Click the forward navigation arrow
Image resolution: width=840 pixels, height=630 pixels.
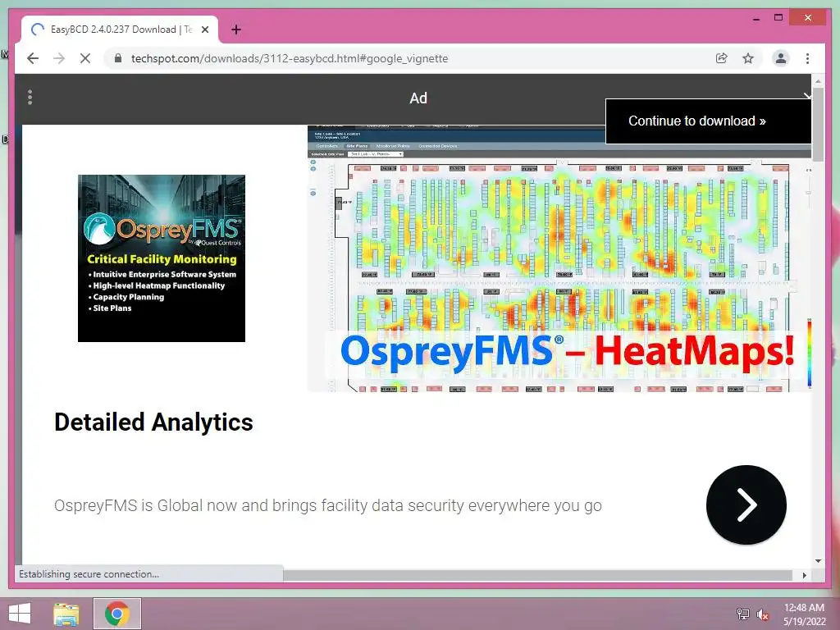click(59, 58)
